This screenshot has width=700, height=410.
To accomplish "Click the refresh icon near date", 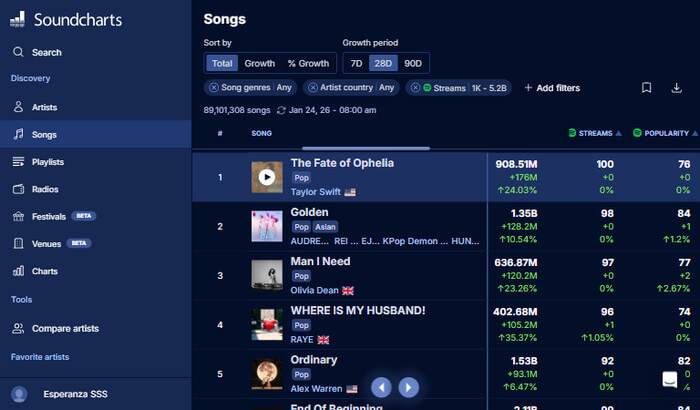I will (x=281, y=110).
